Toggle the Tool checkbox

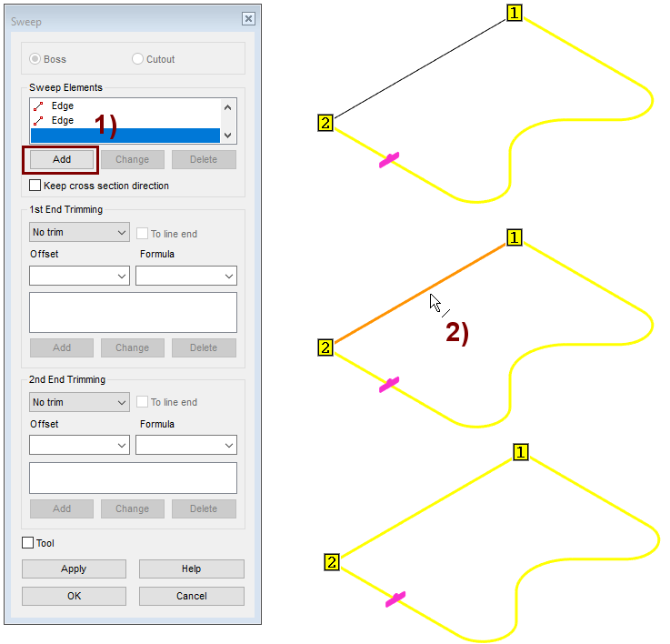tap(28, 543)
